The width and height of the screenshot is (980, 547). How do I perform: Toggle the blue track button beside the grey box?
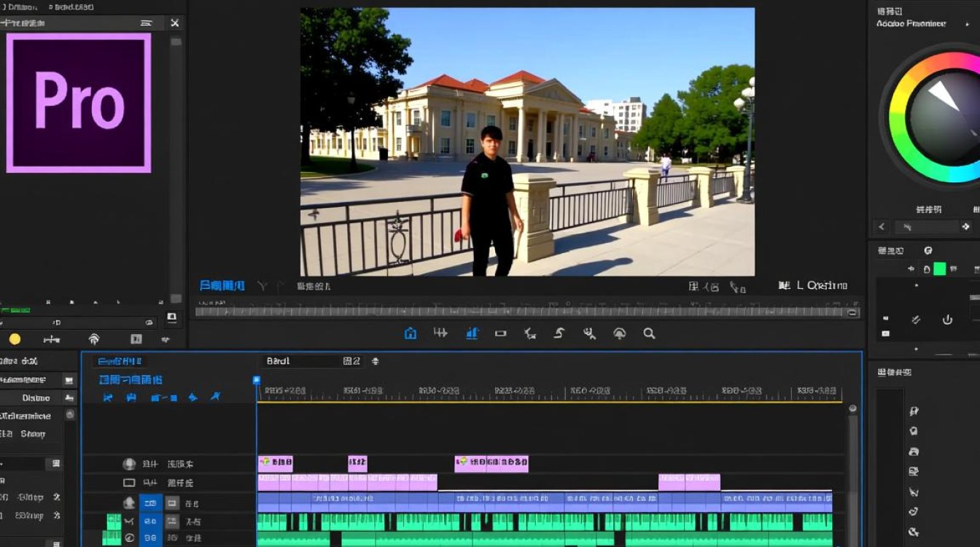point(151,503)
